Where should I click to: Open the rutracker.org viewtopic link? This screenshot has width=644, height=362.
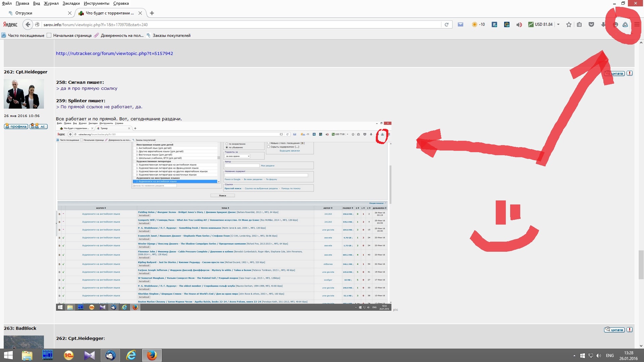pyautogui.click(x=114, y=53)
